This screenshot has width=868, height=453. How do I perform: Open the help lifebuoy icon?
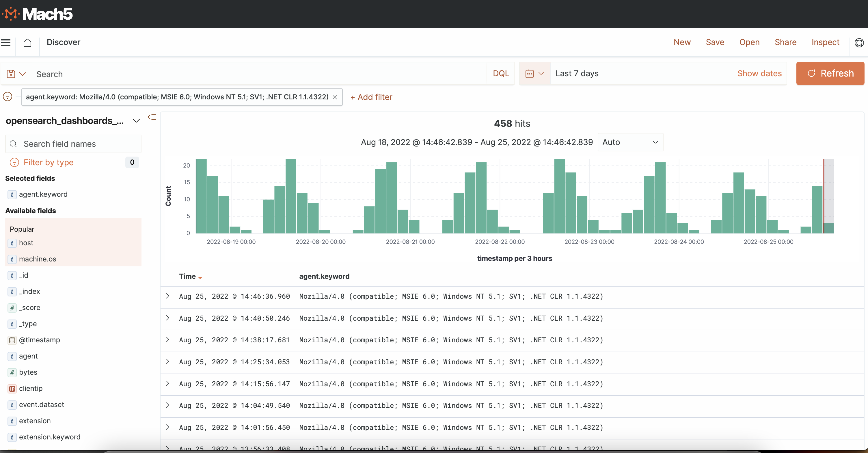click(859, 43)
